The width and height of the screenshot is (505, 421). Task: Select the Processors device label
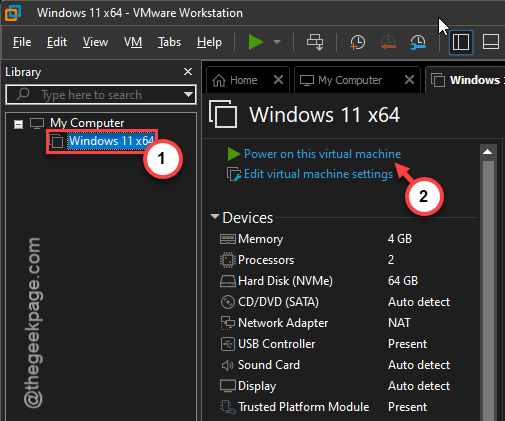pyautogui.click(x=266, y=260)
